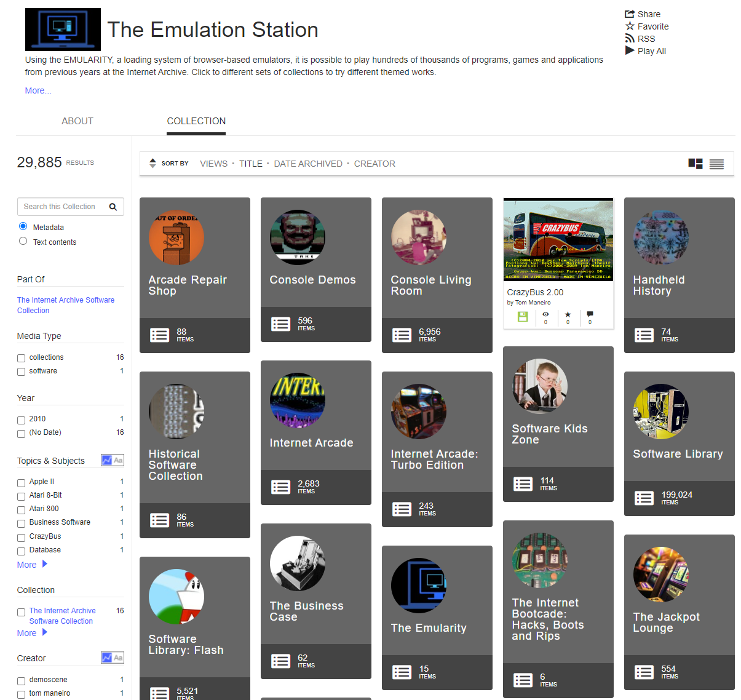Enable the Atari 800 topic checkbox

[22, 509]
